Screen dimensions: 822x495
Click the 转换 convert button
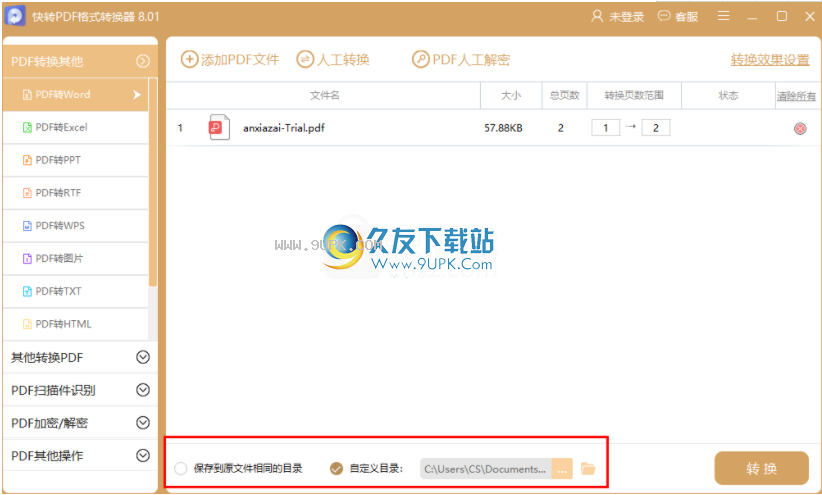pyautogui.click(x=762, y=468)
